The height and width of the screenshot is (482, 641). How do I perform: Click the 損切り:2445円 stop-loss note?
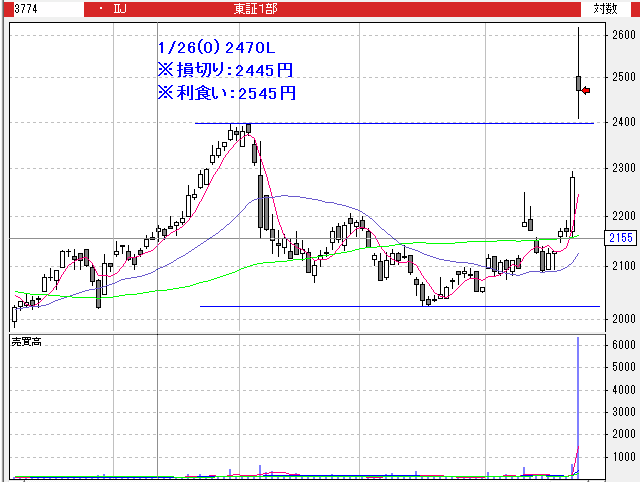[x=226, y=70]
